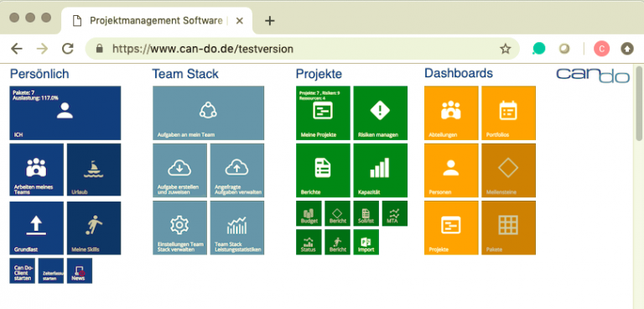This screenshot has width=644, height=309.
Task: Open the C profile avatar
Action: [x=602, y=49]
